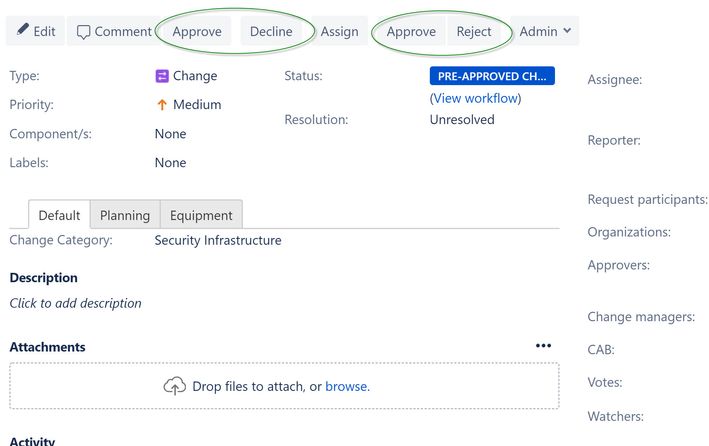Click the Reporter label
This screenshot has width=709, height=446.
pyautogui.click(x=614, y=141)
